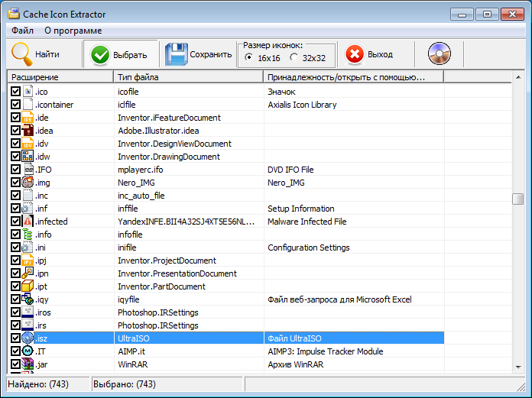The height and width of the screenshot is (398, 532).
Task: Click the .IFO file icon
Action: click(28, 170)
